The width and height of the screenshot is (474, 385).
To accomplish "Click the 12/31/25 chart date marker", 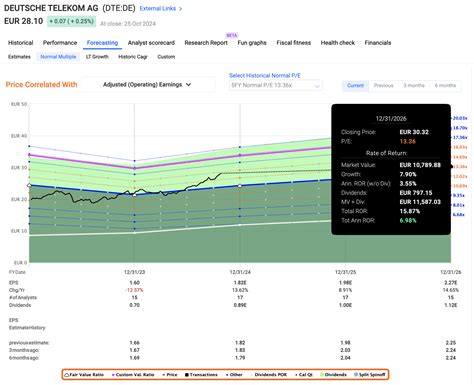I will coord(345,272).
